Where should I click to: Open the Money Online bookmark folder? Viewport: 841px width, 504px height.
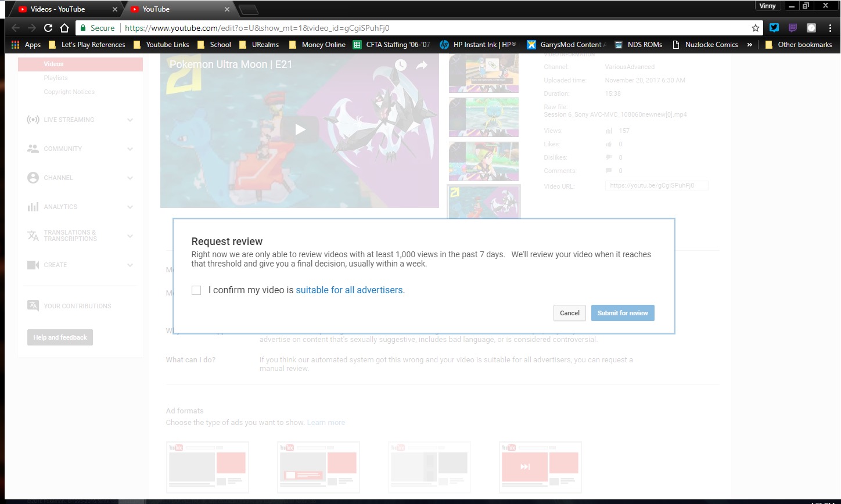coord(317,45)
